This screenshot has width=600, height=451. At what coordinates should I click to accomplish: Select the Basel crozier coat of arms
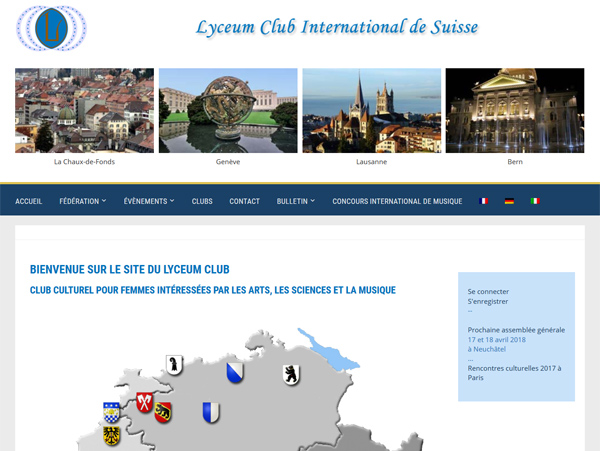tap(174, 365)
